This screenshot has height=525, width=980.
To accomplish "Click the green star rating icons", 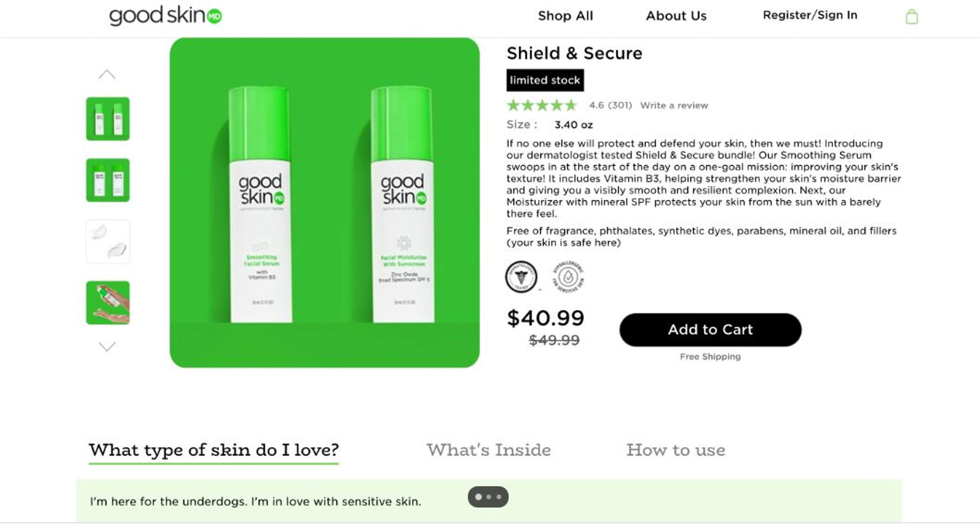I will [x=542, y=105].
